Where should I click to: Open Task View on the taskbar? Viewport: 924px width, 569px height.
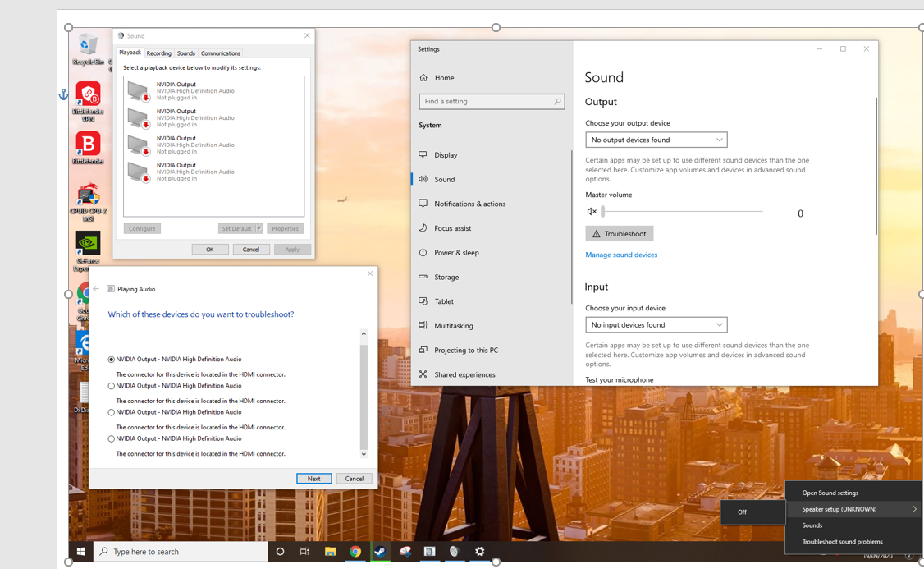(x=304, y=551)
